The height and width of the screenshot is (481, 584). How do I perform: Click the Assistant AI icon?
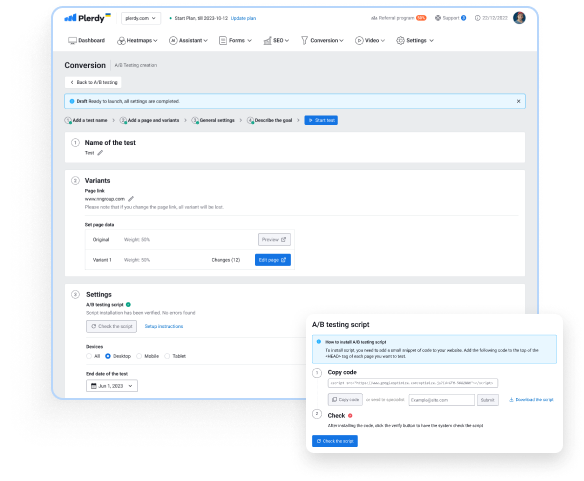(173, 40)
